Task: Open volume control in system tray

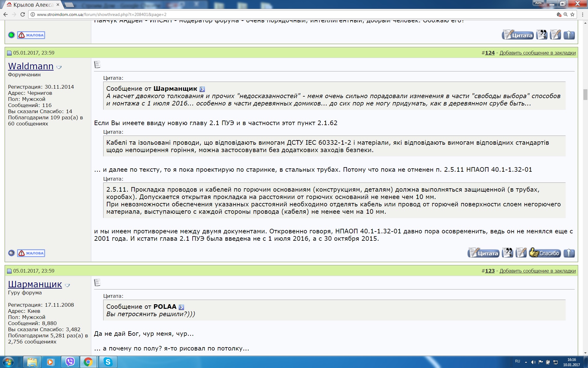Action: (x=533, y=362)
